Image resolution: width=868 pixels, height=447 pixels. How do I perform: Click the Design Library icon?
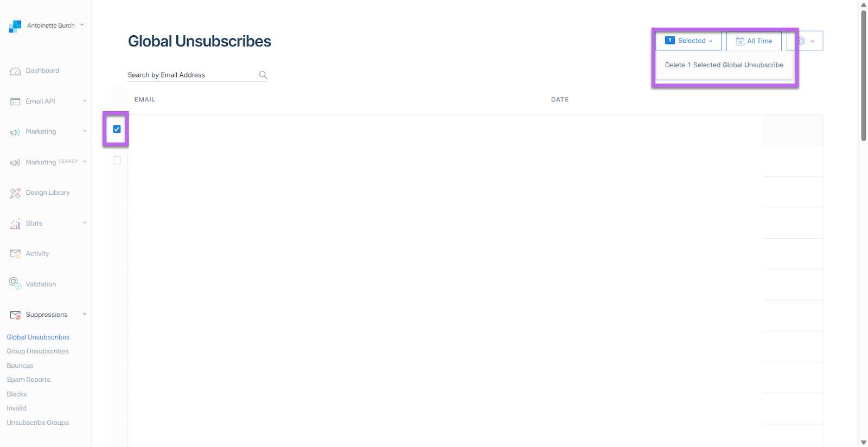point(15,193)
